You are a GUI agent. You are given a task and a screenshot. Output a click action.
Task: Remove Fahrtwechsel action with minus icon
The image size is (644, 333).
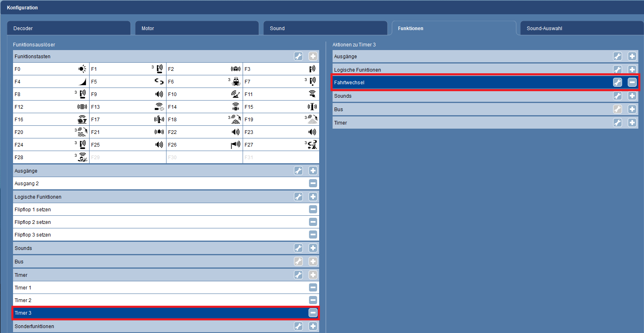tap(632, 83)
